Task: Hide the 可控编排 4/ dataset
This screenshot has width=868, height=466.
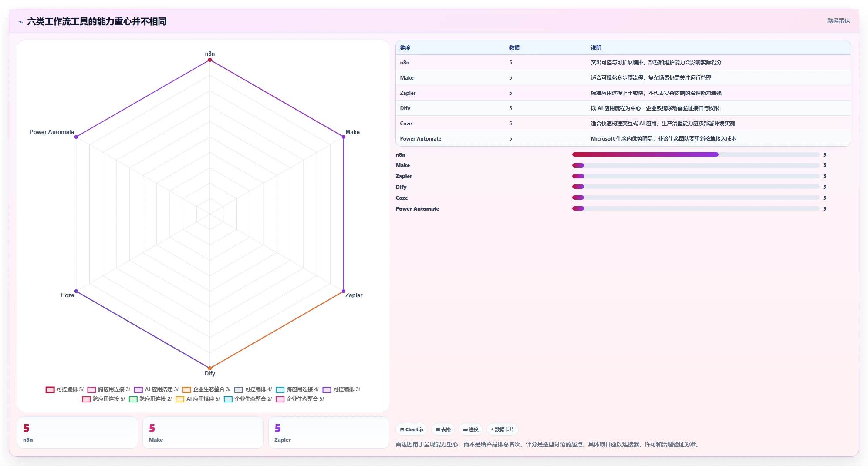Action: click(x=253, y=389)
